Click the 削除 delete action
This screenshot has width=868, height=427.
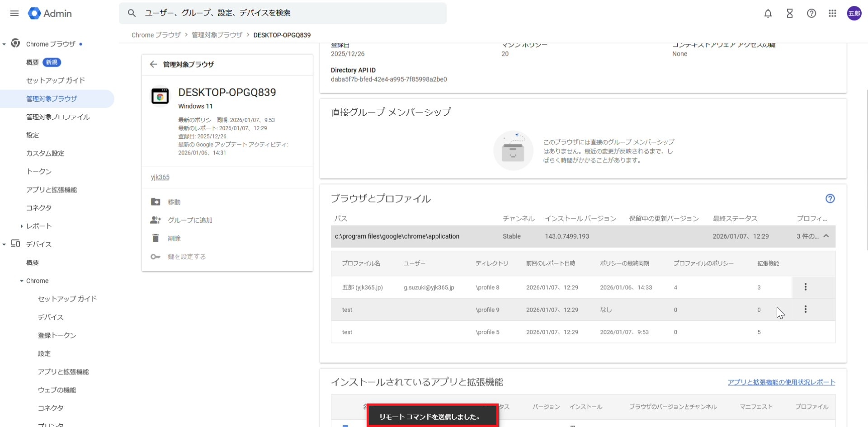point(174,239)
